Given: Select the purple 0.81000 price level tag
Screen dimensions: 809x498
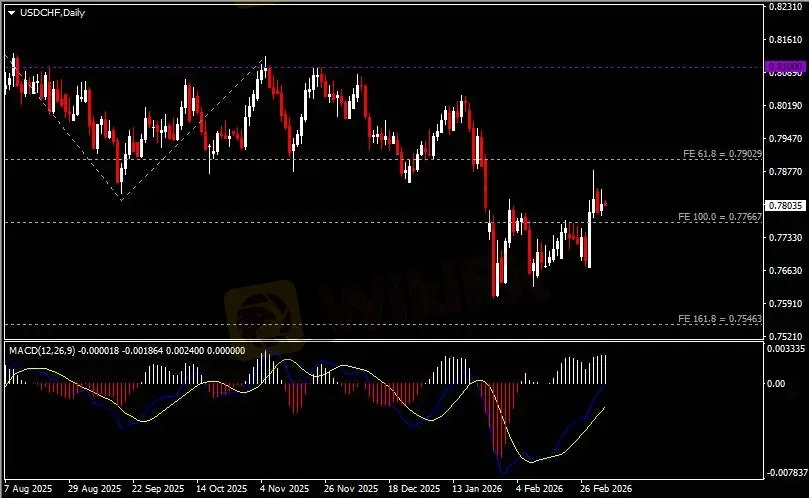Looking at the screenshot, I should pyautogui.click(x=784, y=67).
